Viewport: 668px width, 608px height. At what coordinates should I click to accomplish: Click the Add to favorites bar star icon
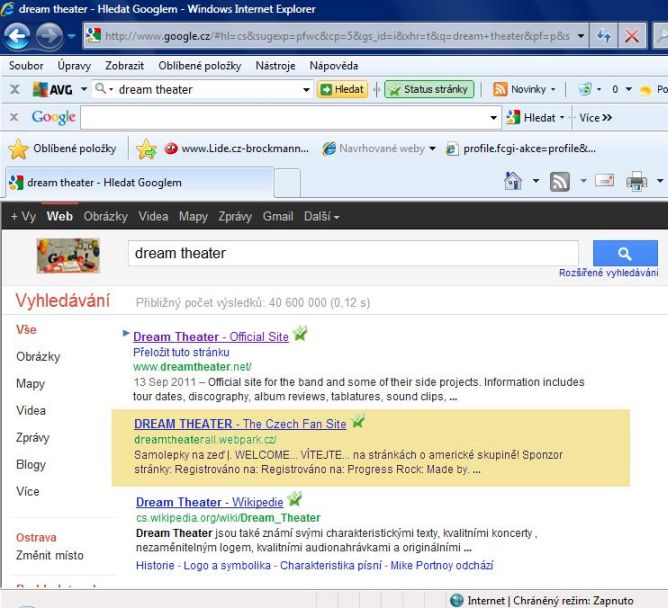147,150
